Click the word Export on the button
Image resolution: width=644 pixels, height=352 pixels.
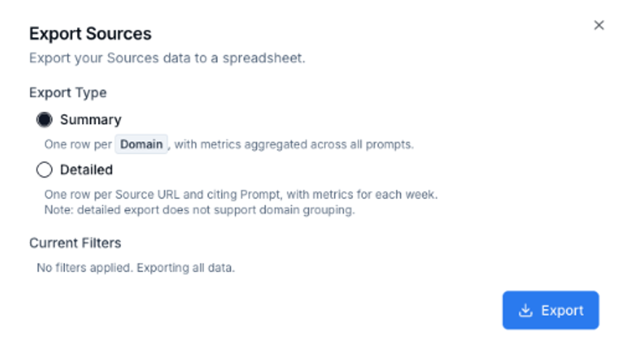click(562, 310)
